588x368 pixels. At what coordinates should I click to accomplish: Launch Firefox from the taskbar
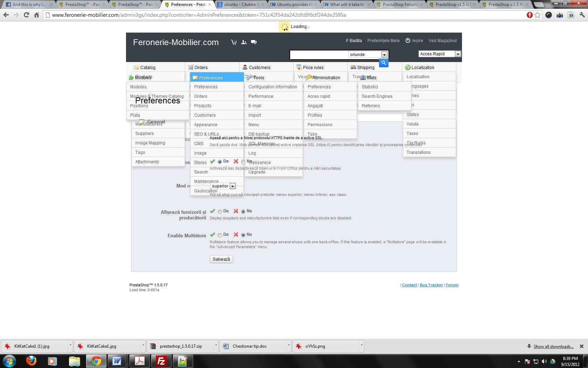(31, 361)
